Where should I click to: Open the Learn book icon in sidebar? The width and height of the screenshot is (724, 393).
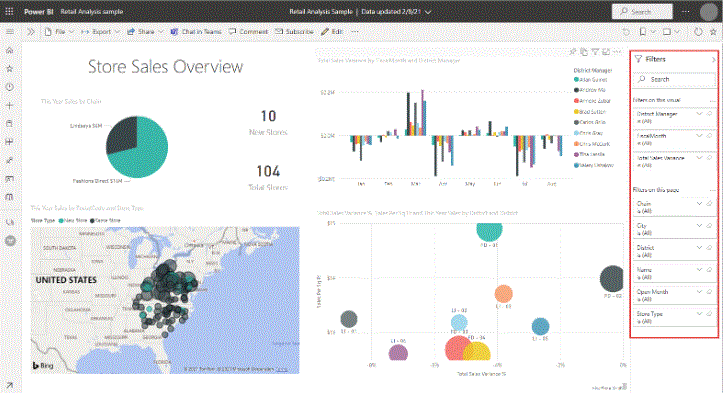click(x=10, y=197)
